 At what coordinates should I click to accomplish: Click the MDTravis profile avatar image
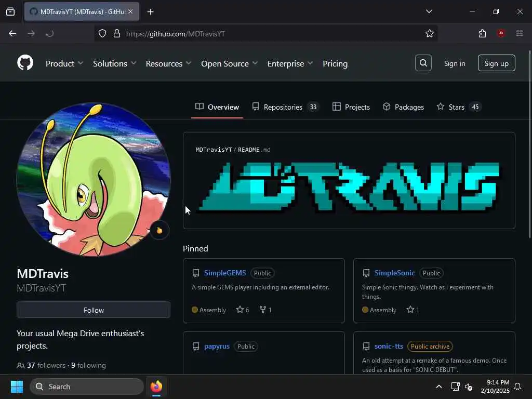94,180
